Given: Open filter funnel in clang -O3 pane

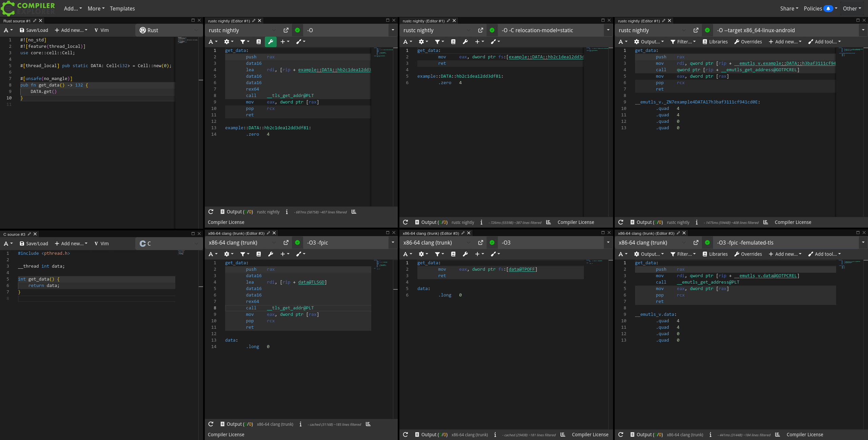Looking at the screenshot, I should tap(439, 254).
